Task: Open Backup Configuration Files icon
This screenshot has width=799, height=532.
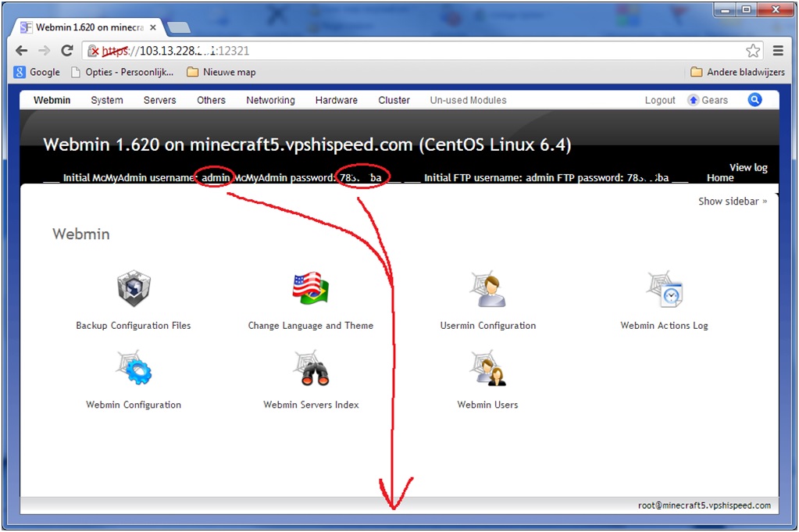Action: pos(134,288)
